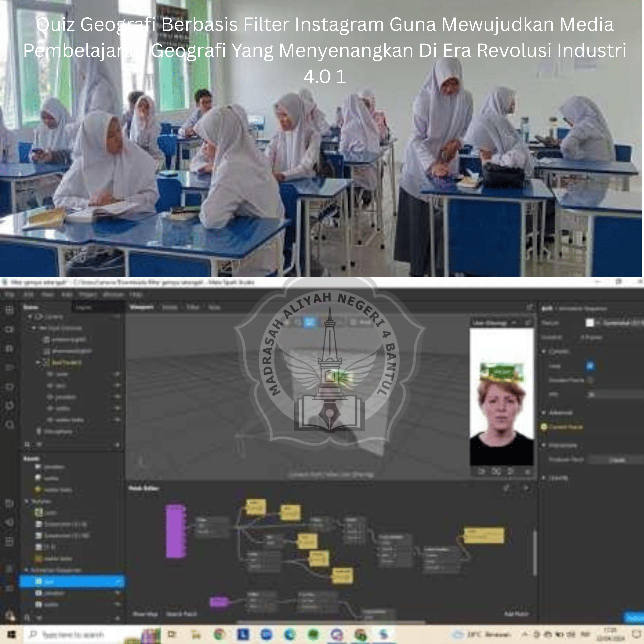Select the Viewport tab
Viewport: 644px width, 644px height.
[x=142, y=307]
